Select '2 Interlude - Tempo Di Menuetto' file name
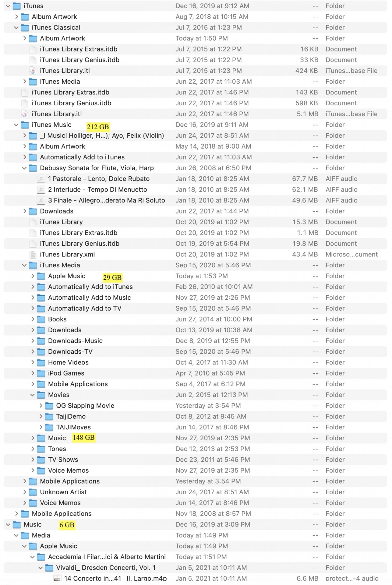The width and height of the screenshot is (392, 585). coord(98,190)
